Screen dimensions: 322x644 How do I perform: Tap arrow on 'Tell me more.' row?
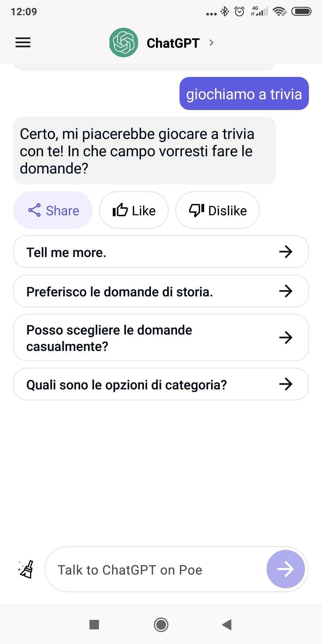click(286, 252)
